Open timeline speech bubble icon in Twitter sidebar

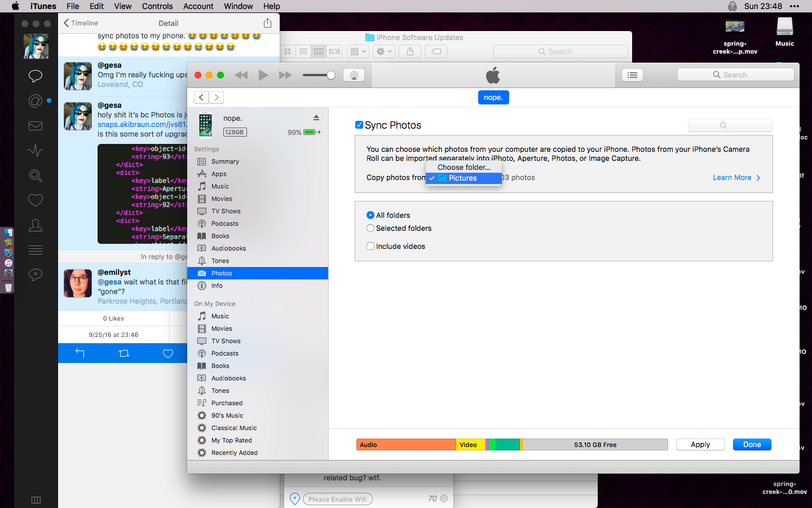point(36,76)
